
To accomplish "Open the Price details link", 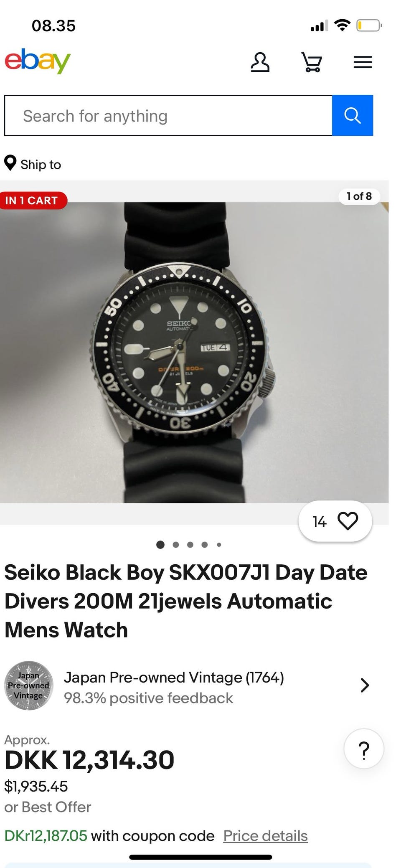I will [266, 836].
